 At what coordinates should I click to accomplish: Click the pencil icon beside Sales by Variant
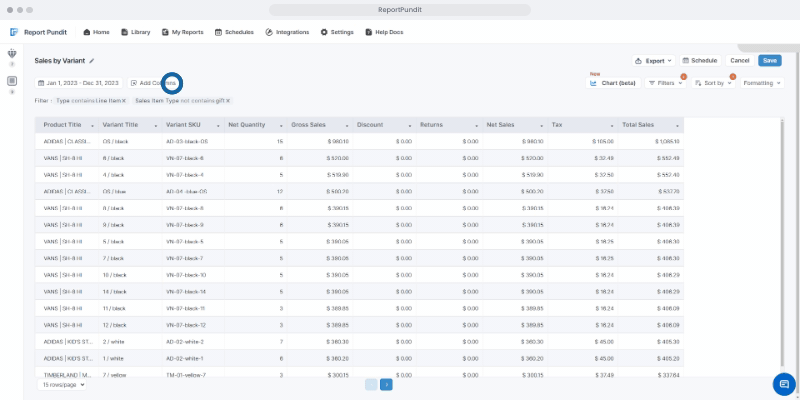[x=92, y=61]
